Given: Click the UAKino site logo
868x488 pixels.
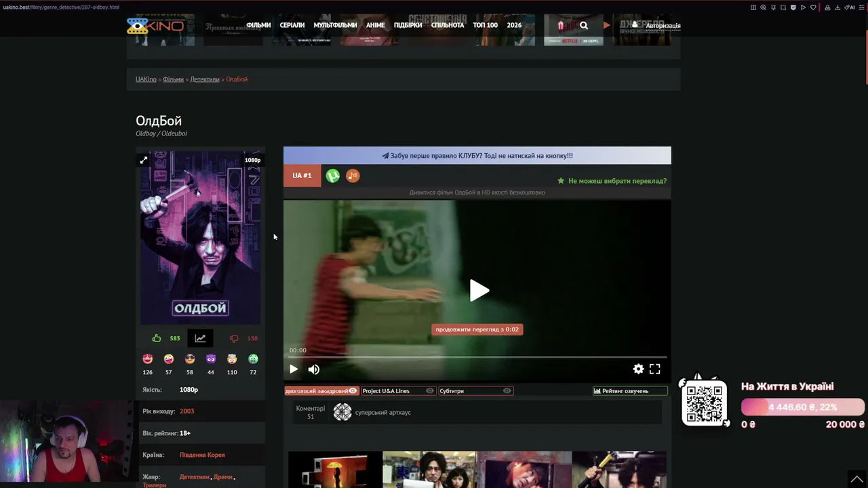Looking at the screenshot, I should click(x=155, y=26).
